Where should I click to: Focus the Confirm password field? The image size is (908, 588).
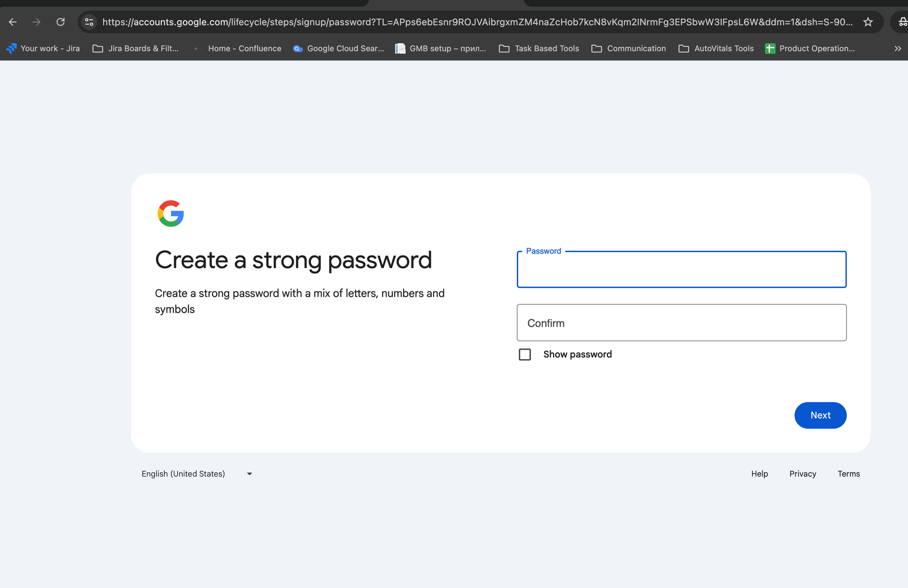coord(681,323)
